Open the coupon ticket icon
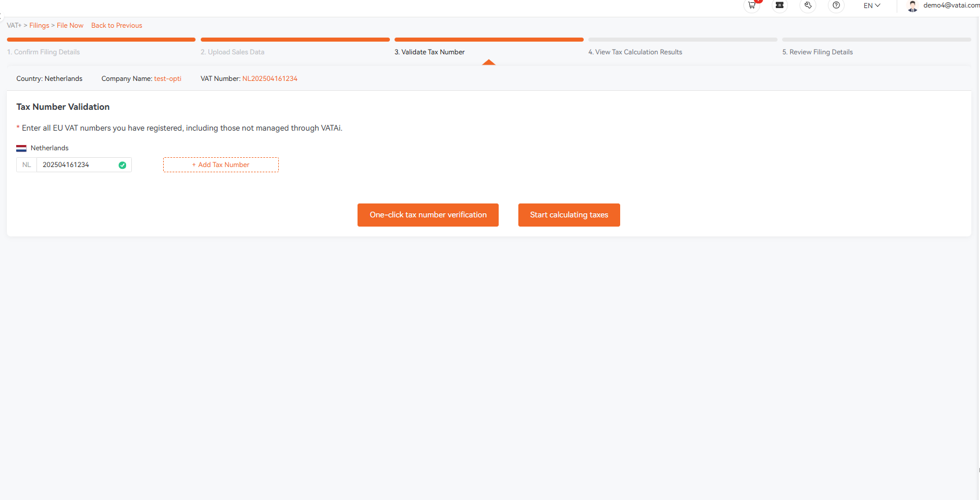The image size is (980, 500). pos(779,5)
